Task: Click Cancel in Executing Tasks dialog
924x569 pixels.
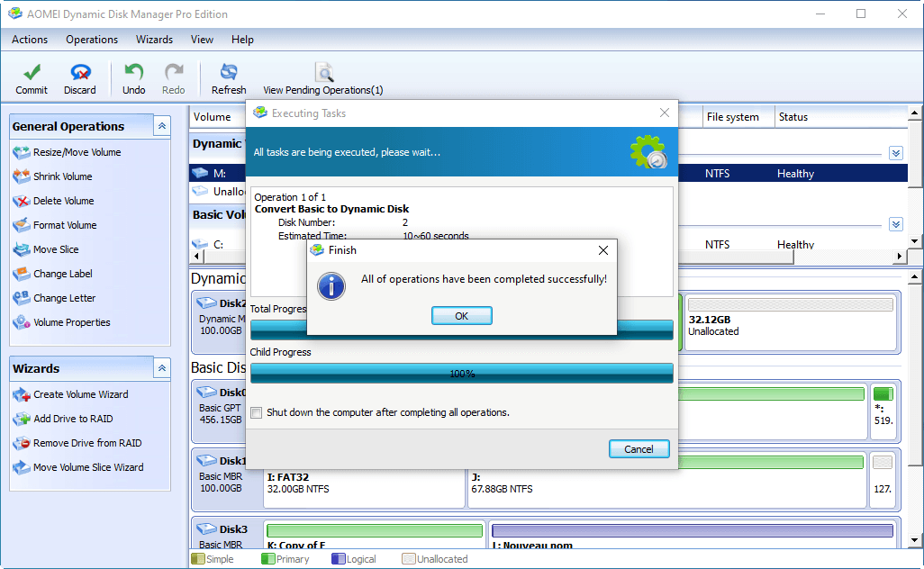Action: point(639,449)
